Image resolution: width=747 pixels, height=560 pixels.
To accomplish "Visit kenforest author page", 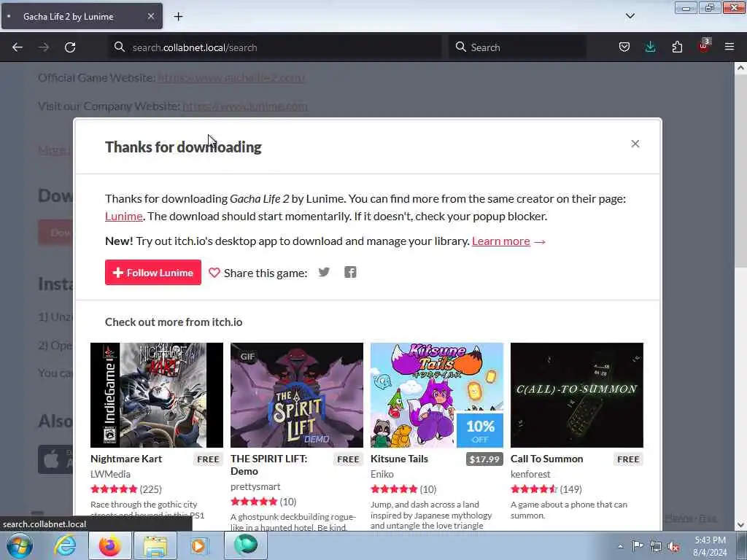I will 530,474.
